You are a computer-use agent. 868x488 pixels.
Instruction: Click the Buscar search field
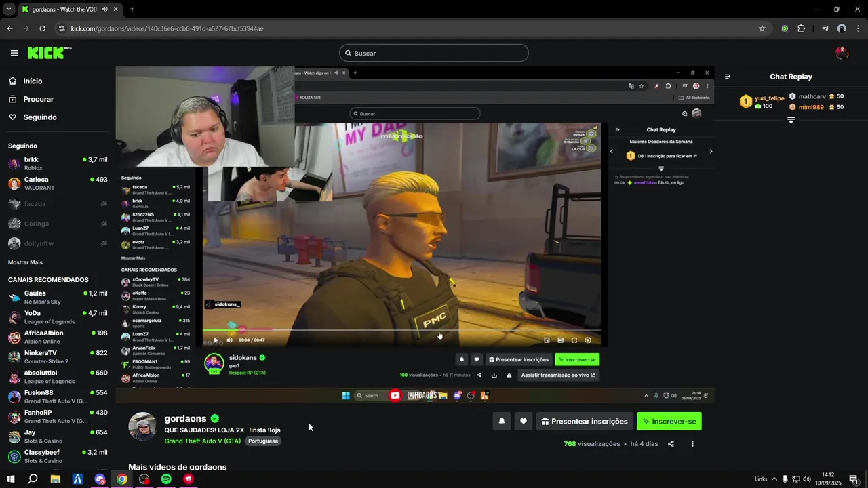pos(434,53)
